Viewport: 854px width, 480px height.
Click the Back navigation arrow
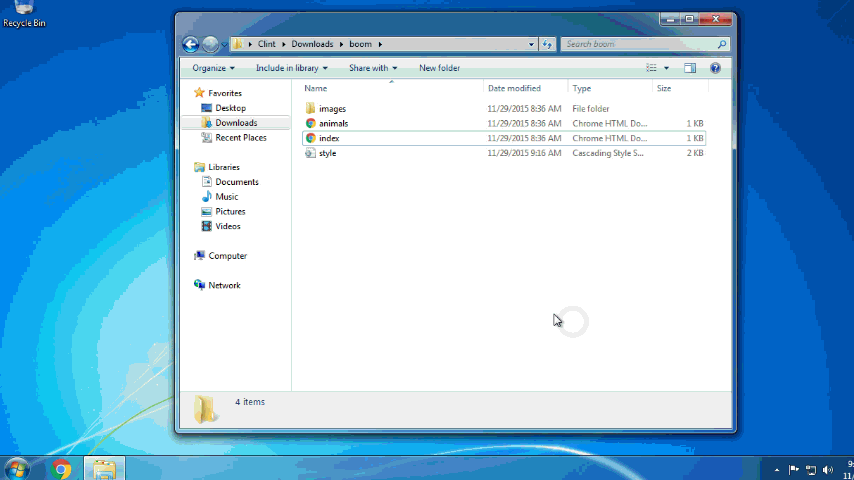click(191, 44)
